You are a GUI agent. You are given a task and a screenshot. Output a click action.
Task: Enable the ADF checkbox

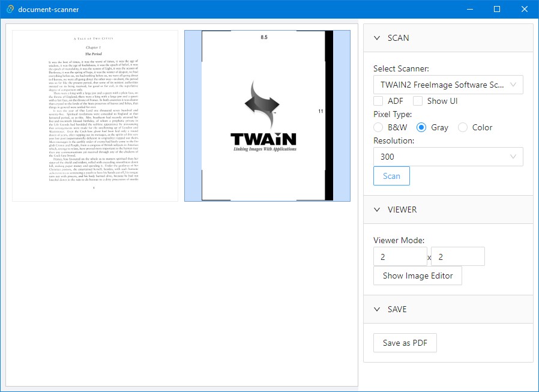coord(378,101)
